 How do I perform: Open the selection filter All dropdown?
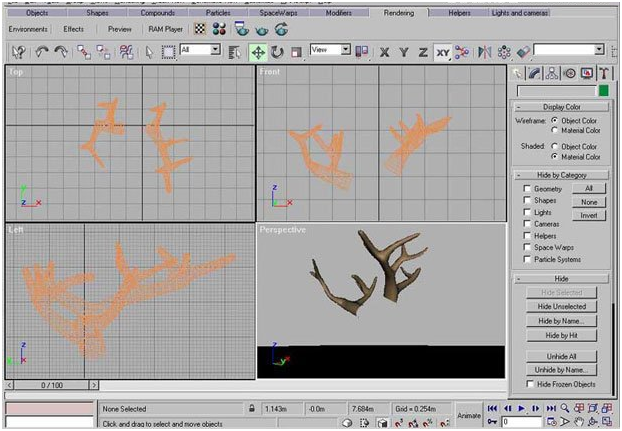click(x=215, y=50)
